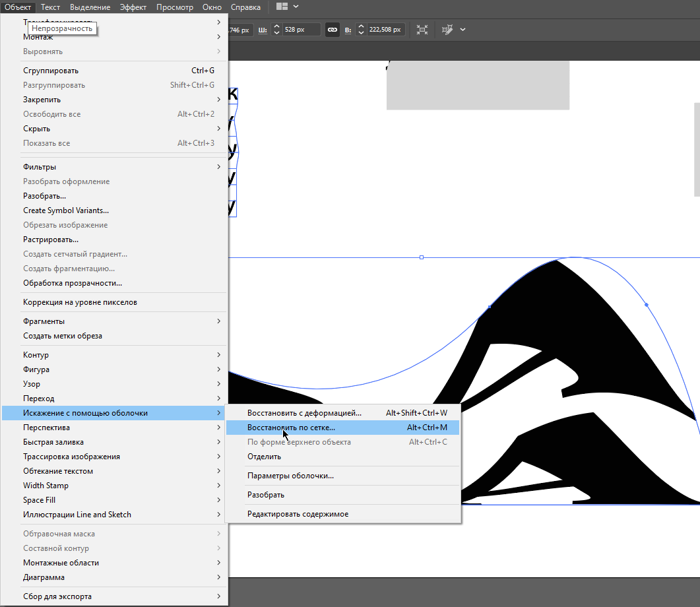
Task: Open the dropdown arrow beside the workspace switcher
Action: [296, 7]
